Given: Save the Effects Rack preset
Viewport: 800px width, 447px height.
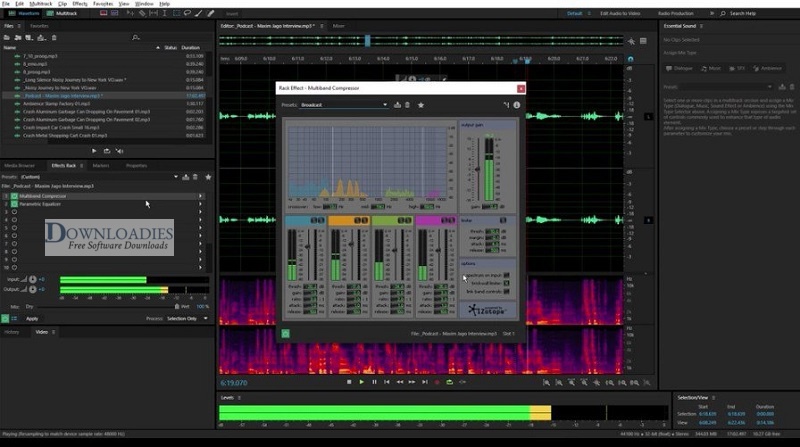Looking at the screenshot, I should 186,177.
